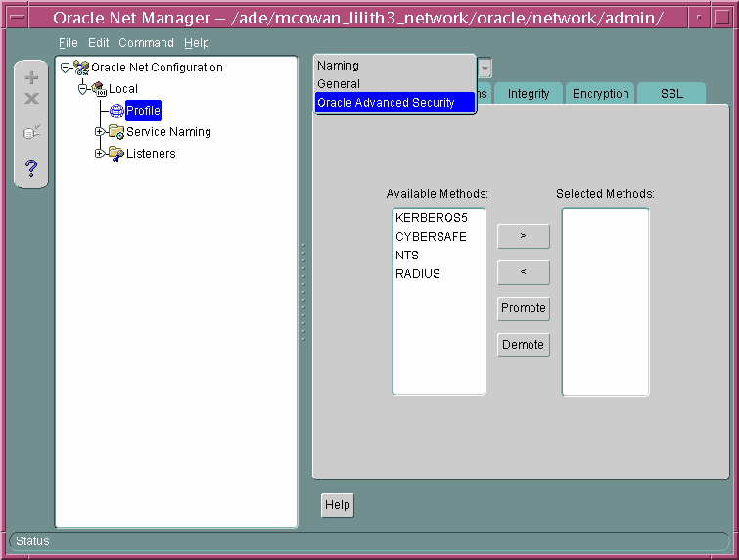Open the SSL tab

(x=671, y=94)
